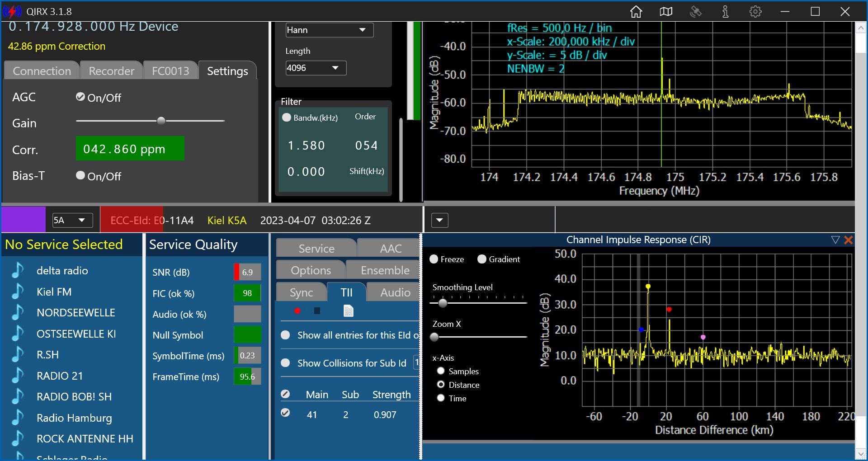This screenshot has width=868, height=461.
Task: Expand the 4096 length dropdown
Action: pos(316,68)
